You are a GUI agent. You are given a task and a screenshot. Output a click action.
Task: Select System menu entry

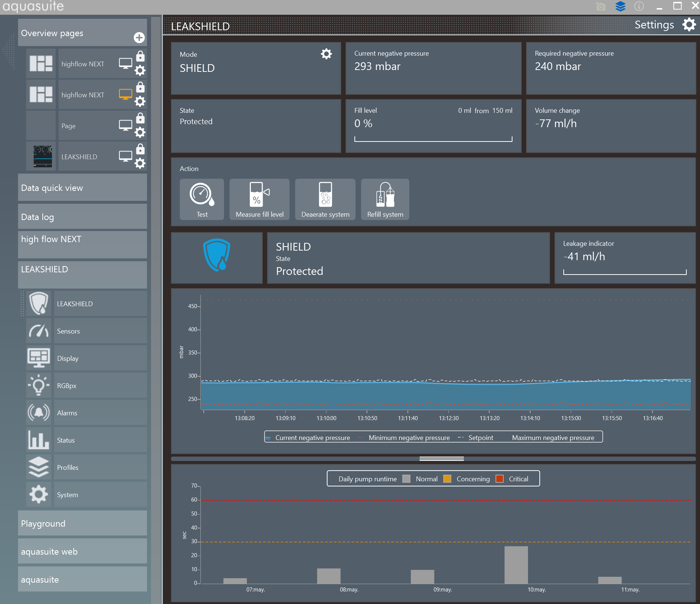(x=100, y=495)
